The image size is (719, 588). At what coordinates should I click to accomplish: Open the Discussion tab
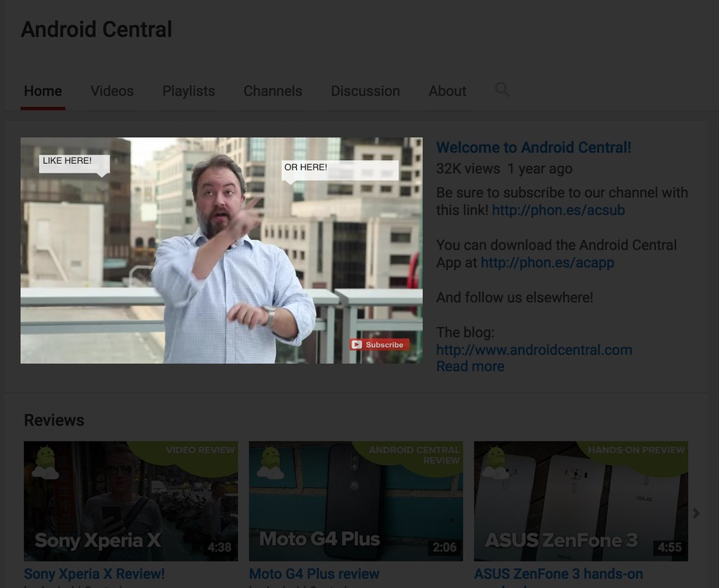click(x=365, y=91)
